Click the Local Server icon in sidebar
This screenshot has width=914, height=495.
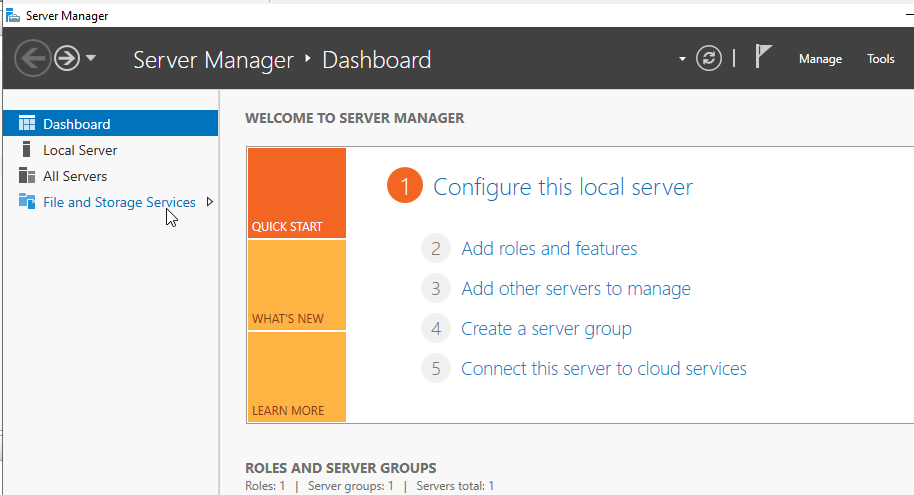click(x=26, y=149)
